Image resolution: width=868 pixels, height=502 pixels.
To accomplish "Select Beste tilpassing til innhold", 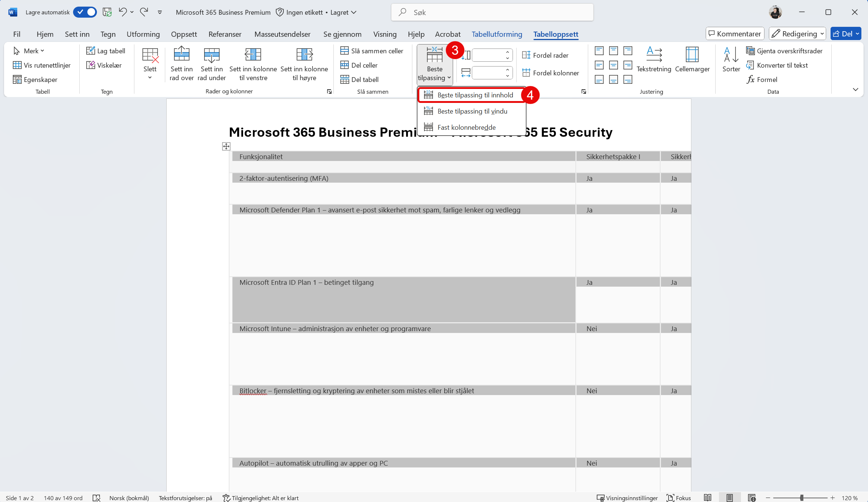I will pos(472,95).
